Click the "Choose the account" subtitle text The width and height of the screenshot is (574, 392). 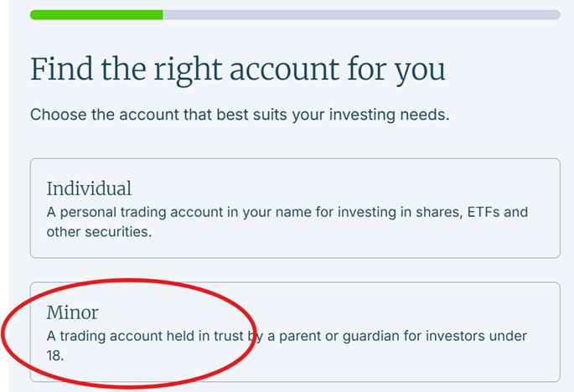click(x=240, y=115)
